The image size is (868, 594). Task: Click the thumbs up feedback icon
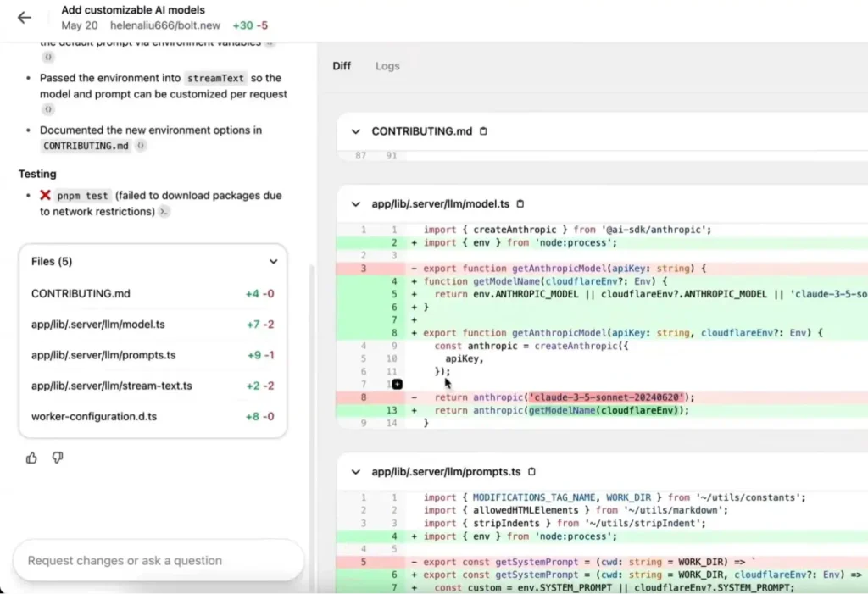[32, 458]
